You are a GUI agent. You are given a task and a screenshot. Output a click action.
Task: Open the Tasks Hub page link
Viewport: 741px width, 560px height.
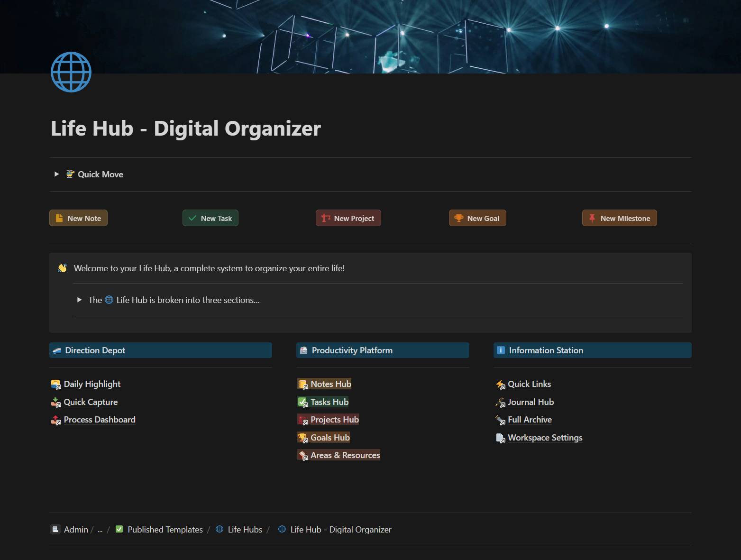[x=329, y=402]
